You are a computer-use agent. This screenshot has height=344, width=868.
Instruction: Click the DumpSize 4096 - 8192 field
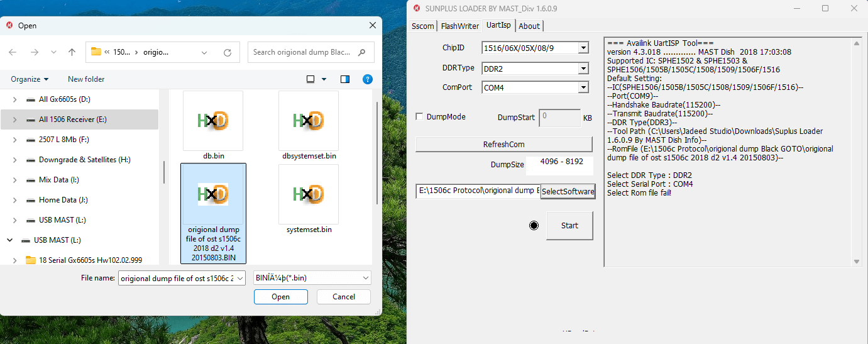pyautogui.click(x=558, y=165)
